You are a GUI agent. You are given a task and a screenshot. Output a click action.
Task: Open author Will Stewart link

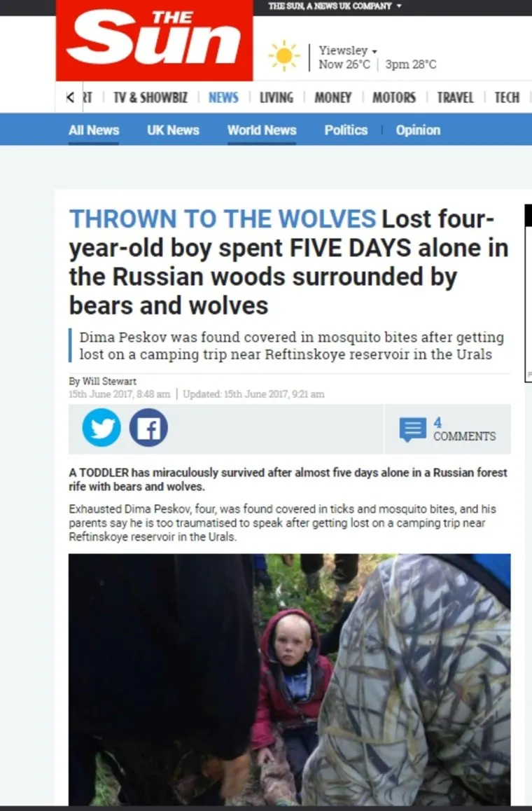(x=109, y=381)
